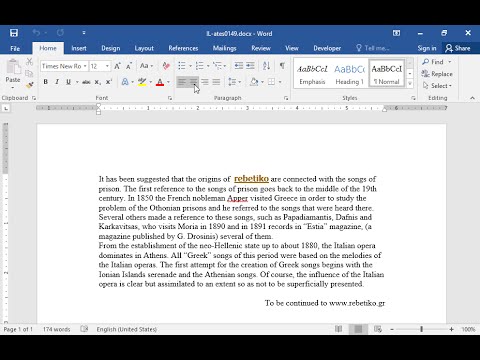
Task: Click Find in Editing group
Action: point(433,62)
